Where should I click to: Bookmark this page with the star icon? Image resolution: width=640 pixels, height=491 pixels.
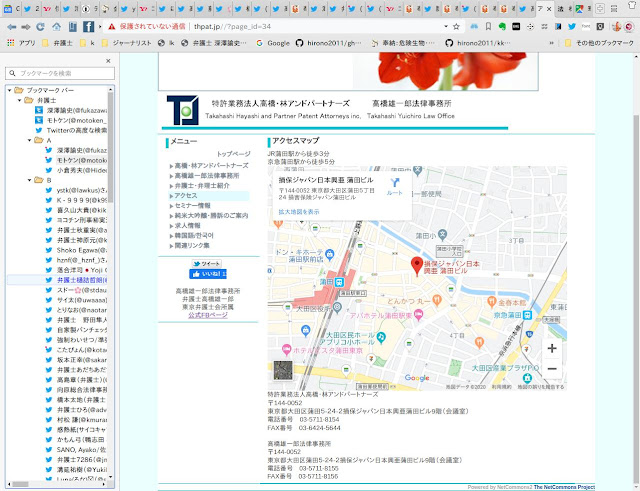click(456, 27)
